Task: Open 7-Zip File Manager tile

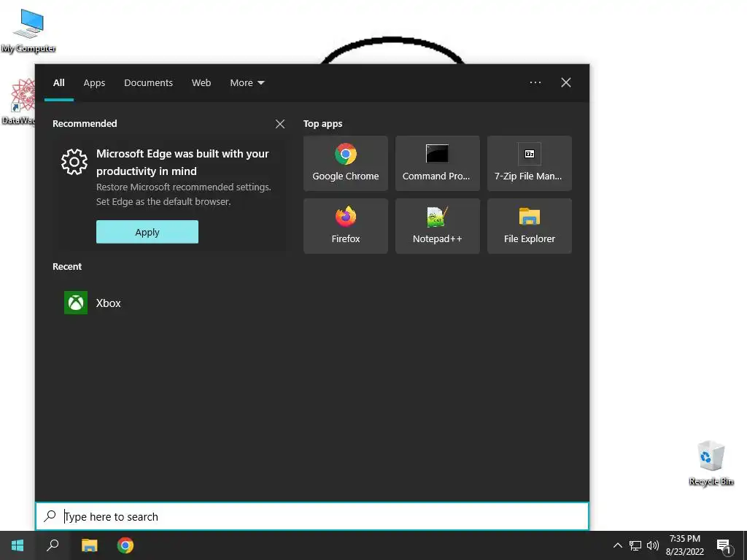Action: (x=530, y=163)
